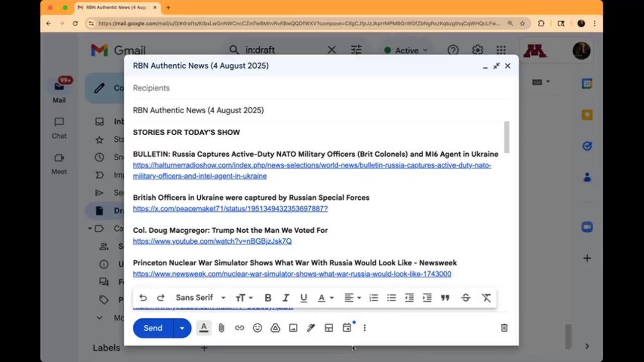Open the Google account avatar menu
This screenshot has width=644, height=362.
(581, 50)
